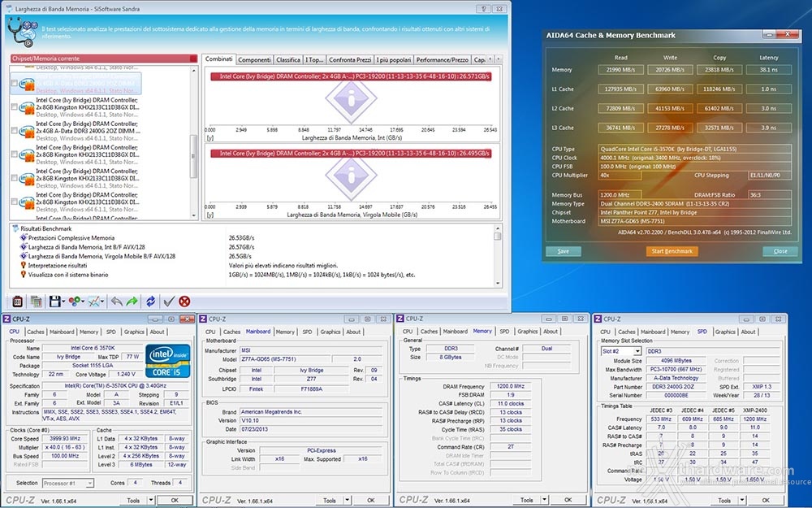This screenshot has height=508, width=812.
Task: Click the copy icon in Sandra's toolbar
Action: (36, 302)
